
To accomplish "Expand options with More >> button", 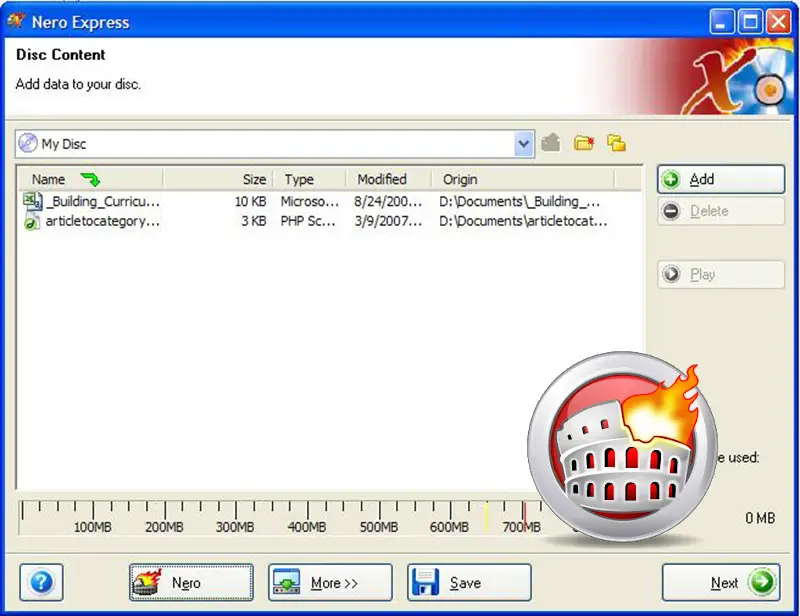I will point(330,582).
